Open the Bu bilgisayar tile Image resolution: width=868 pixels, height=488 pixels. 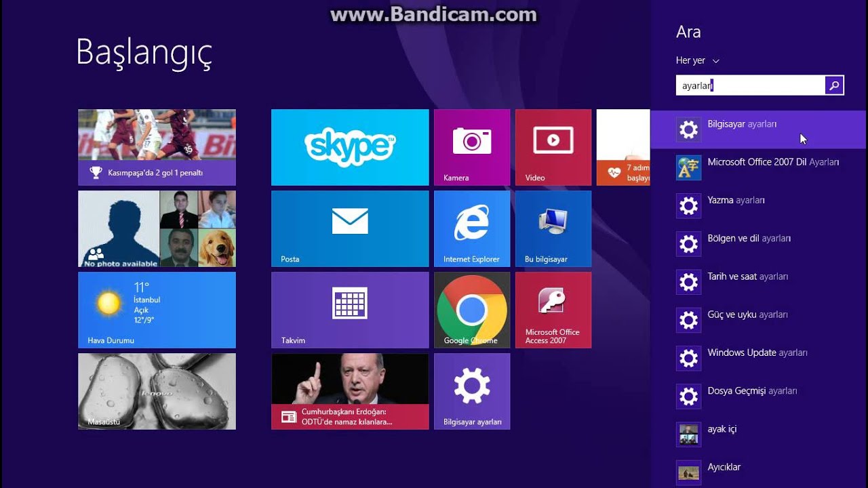pos(553,228)
